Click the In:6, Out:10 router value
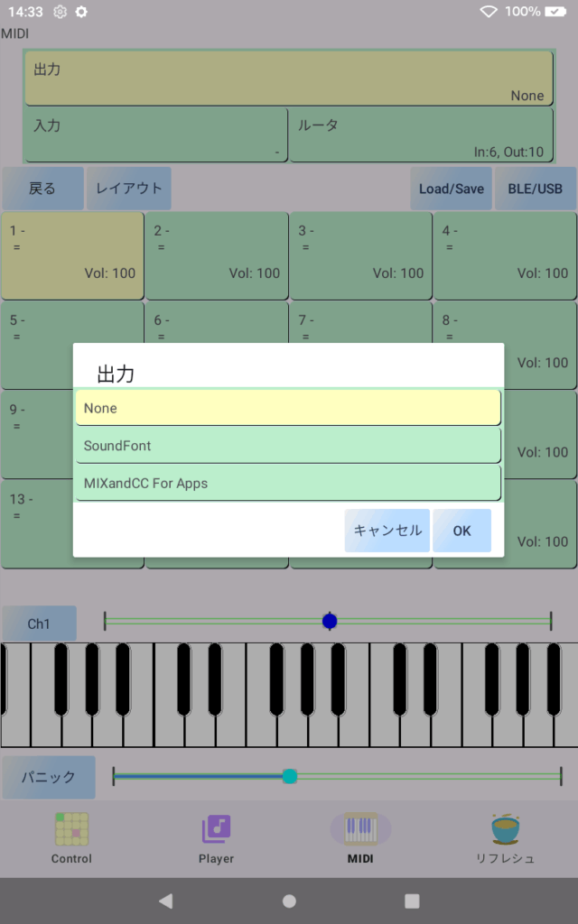The image size is (578, 924). [508, 152]
